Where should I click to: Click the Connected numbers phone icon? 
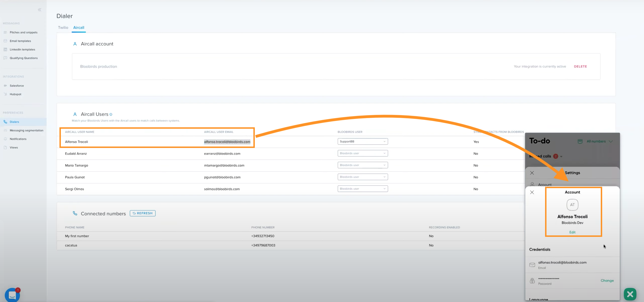tap(75, 213)
